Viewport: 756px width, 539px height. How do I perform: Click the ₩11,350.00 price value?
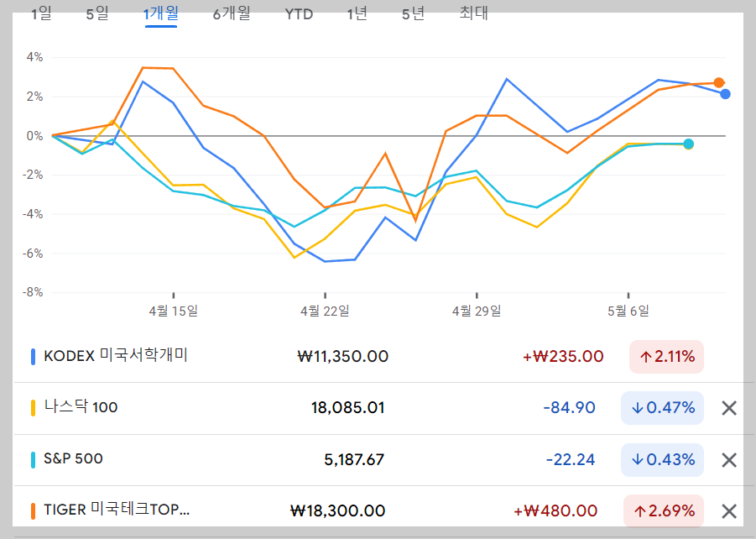tap(343, 357)
